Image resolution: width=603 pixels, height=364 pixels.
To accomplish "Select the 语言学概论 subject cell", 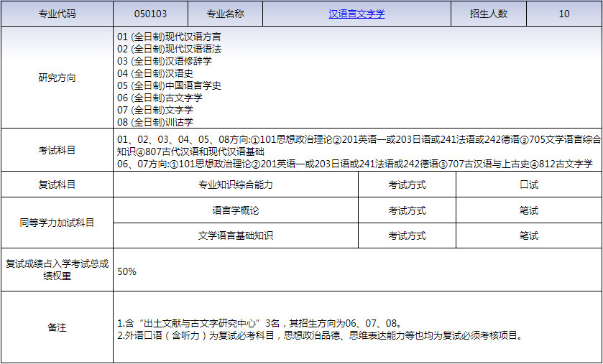I will (x=236, y=210).
